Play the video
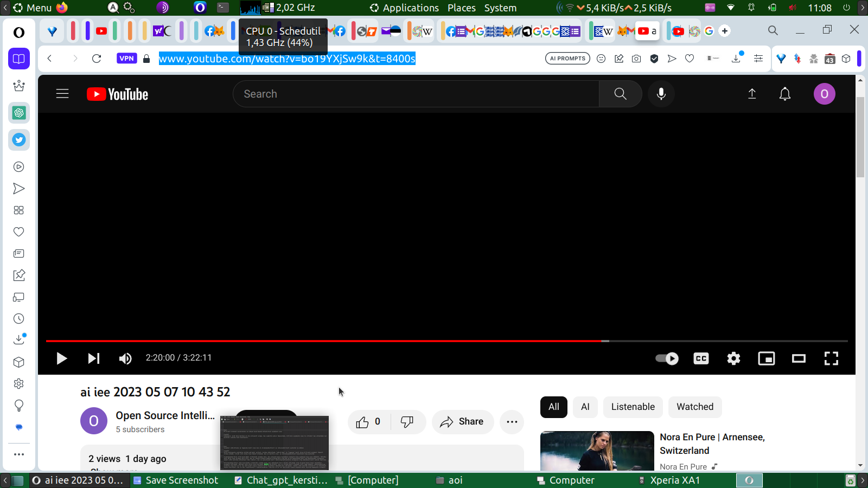Image resolution: width=868 pixels, height=488 pixels. tap(61, 358)
